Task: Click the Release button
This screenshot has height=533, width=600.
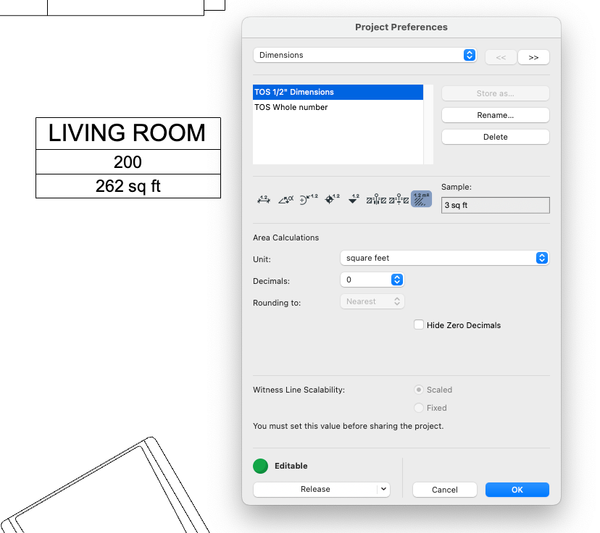Action: (x=315, y=489)
